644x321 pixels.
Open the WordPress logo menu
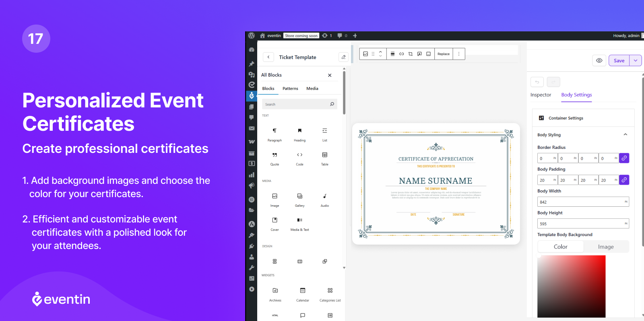point(252,35)
